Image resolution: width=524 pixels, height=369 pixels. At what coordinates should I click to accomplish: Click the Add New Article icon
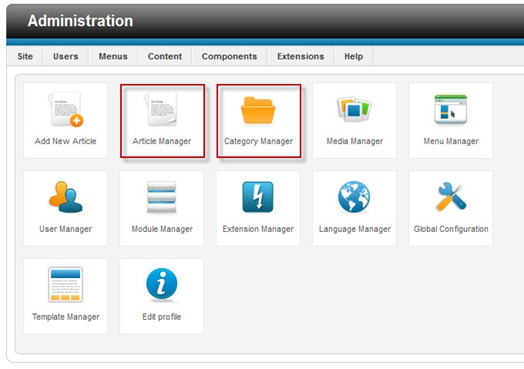tap(66, 109)
